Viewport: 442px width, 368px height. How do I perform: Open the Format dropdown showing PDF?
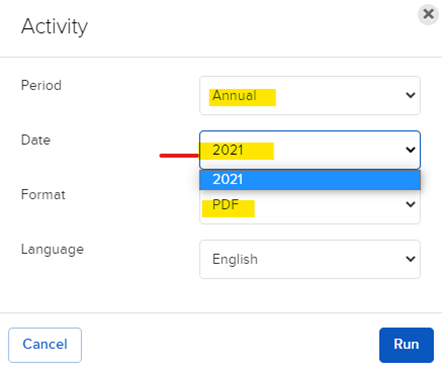[x=310, y=207]
